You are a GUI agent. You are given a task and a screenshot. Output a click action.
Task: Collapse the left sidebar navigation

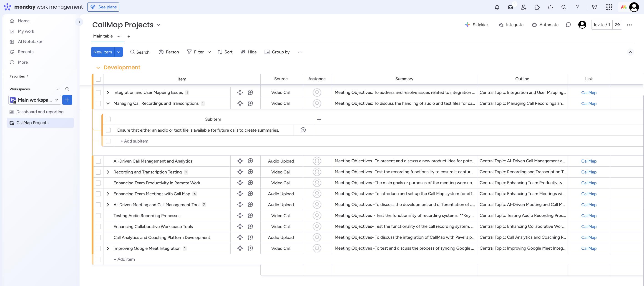click(79, 22)
